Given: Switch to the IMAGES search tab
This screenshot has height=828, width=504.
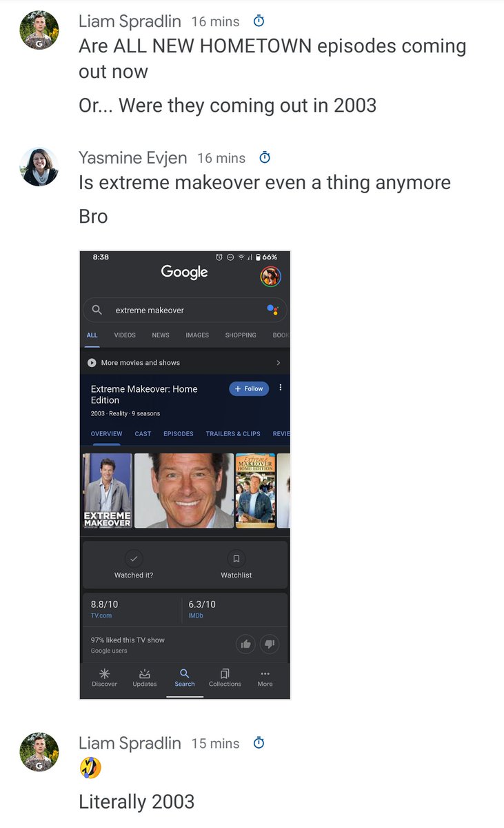Looking at the screenshot, I should (197, 335).
